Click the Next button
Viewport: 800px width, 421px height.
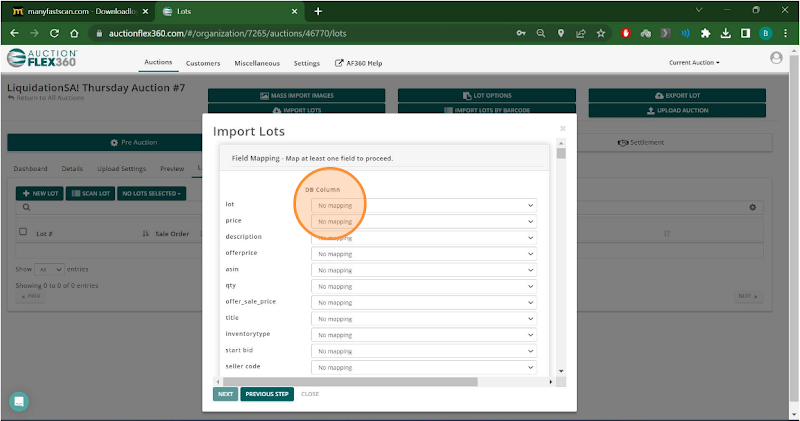point(225,394)
